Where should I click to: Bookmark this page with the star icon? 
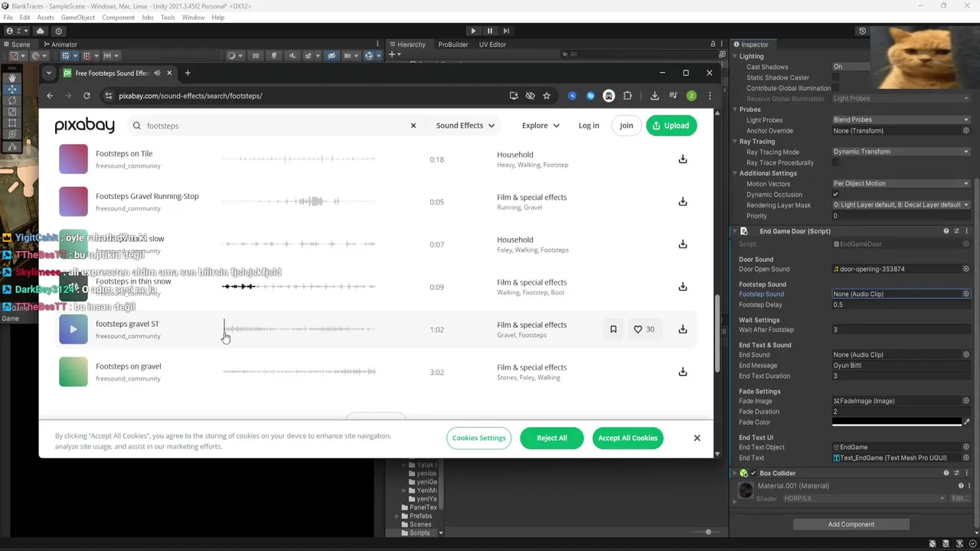(547, 96)
